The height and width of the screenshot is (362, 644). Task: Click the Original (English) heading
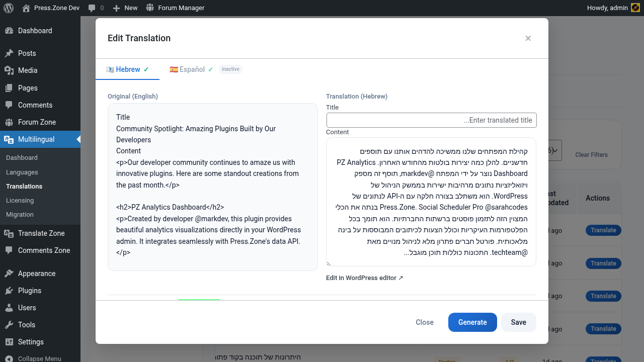click(x=133, y=97)
